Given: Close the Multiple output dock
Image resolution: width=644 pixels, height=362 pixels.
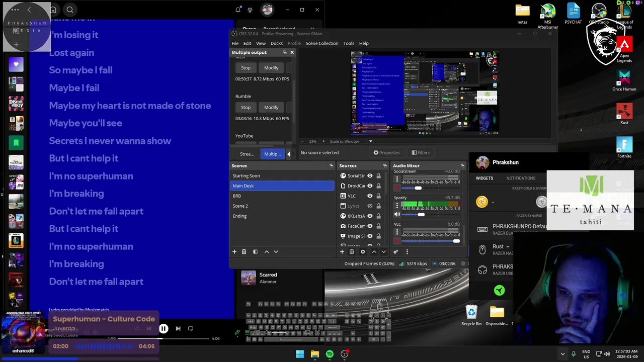Looking at the screenshot, I should [292, 52].
